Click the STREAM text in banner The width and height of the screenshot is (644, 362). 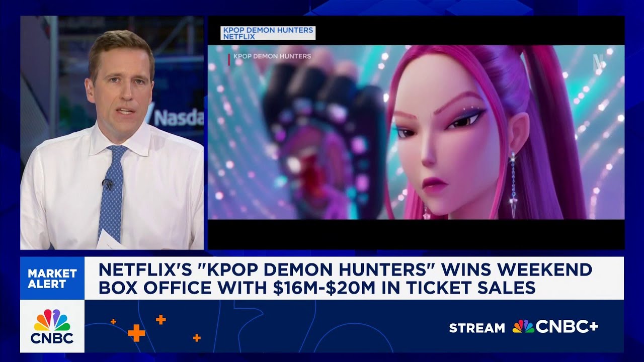point(477,328)
